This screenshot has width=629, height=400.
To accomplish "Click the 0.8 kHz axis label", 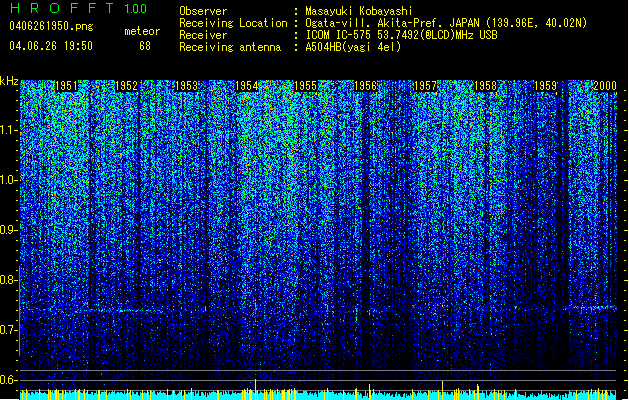I will 8,280.
